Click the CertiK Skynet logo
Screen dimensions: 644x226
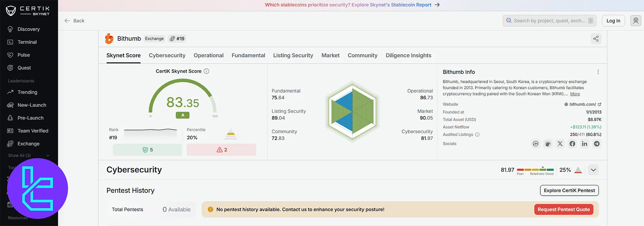(28, 11)
